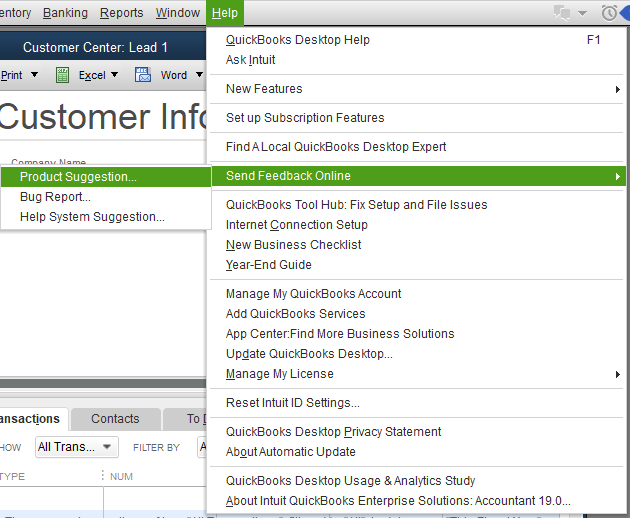Choose QuickBooks Desktop Usage & Analytics Study
This screenshot has height=518, width=630.
[x=416, y=481]
